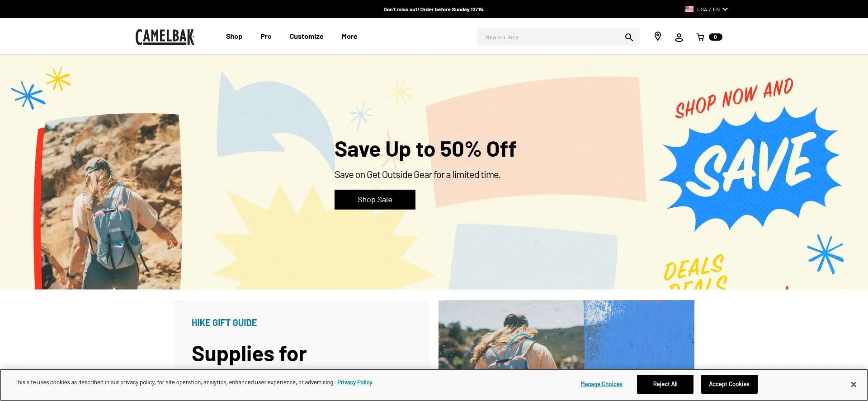Open the account profile icon
The width and height of the screenshot is (868, 401).
coord(679,37)
